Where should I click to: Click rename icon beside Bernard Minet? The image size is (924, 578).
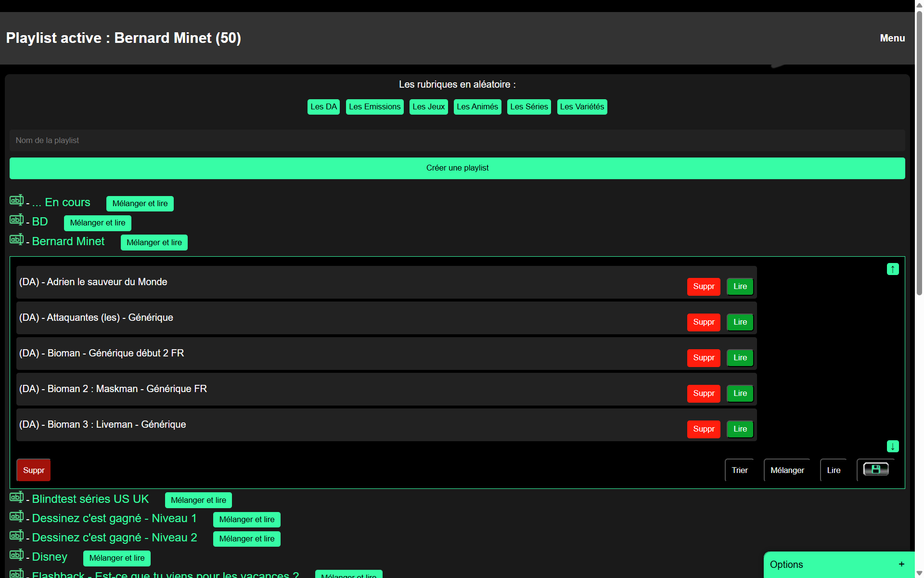click(x=16, y=239)
